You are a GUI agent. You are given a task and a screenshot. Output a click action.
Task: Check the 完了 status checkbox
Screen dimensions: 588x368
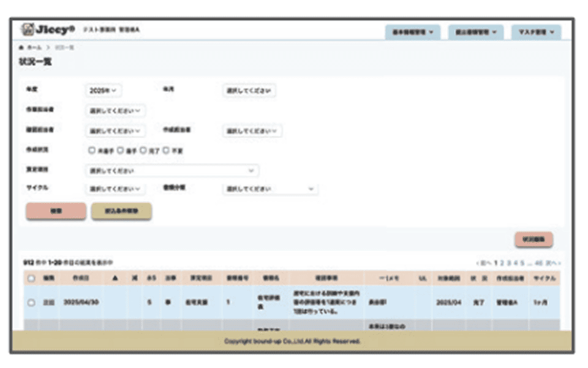(x=143, y=149)
